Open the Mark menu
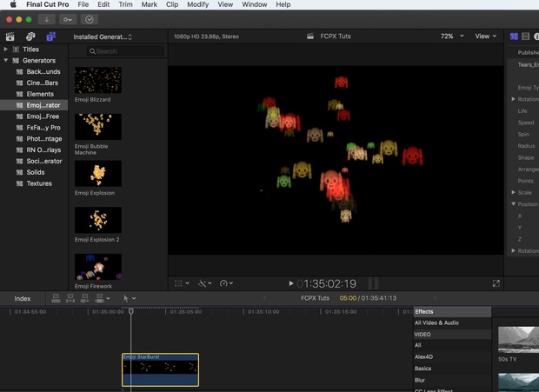The width and height of the screenshot is (539, 392). (x=150, y=4)
